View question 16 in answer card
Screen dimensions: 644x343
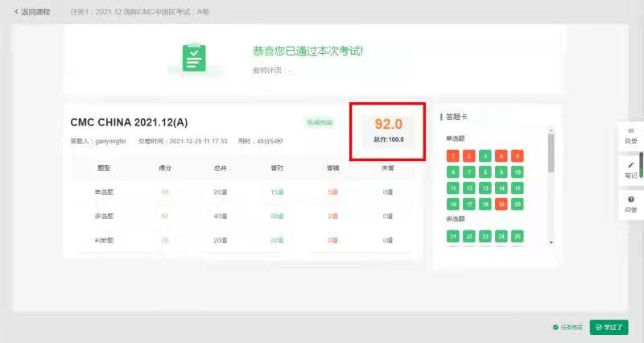[x=453, y=205]
